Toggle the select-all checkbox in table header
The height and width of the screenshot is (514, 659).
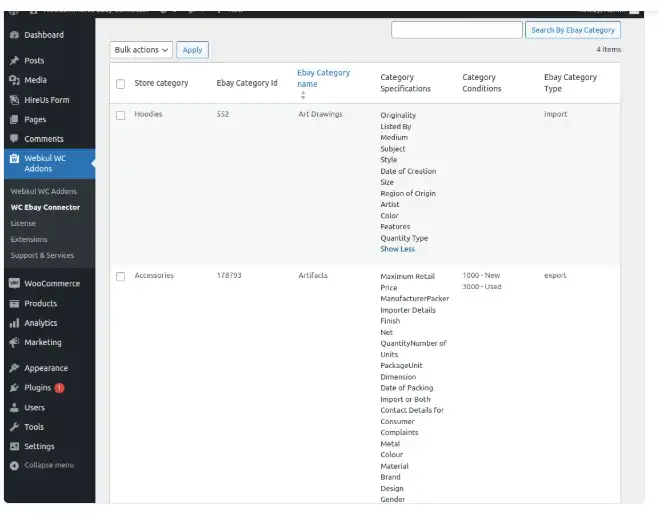pos(121,84)
